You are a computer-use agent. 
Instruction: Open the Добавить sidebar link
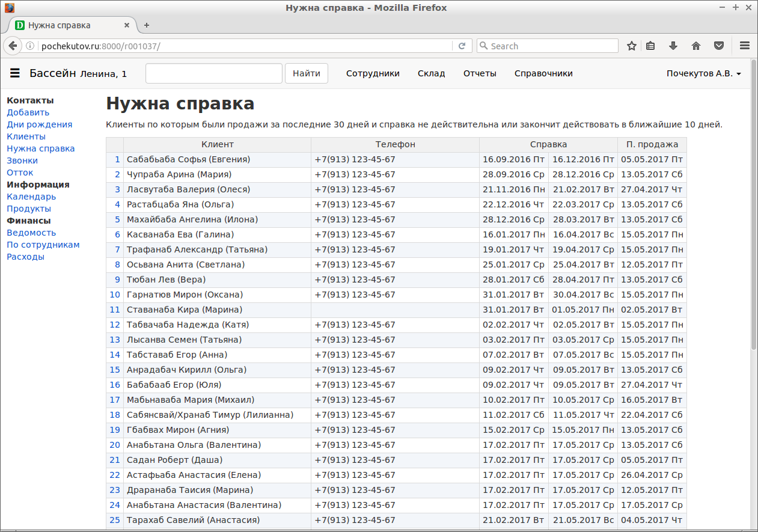coord(28,112)
